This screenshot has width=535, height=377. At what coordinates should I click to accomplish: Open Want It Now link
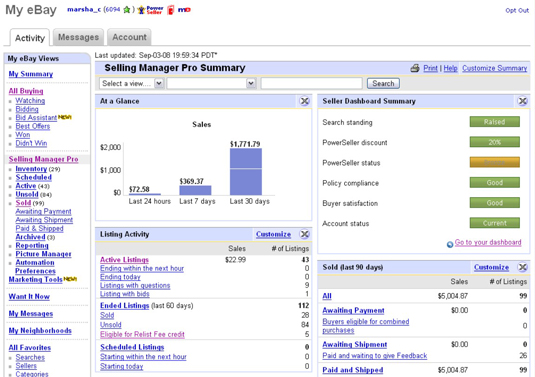point(29,296)
